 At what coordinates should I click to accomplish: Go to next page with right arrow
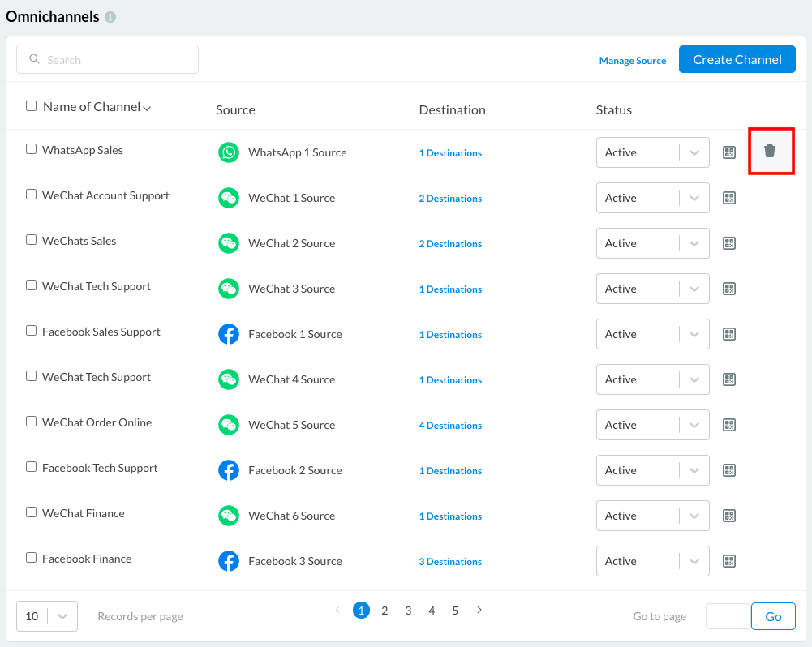click(479, 611)
